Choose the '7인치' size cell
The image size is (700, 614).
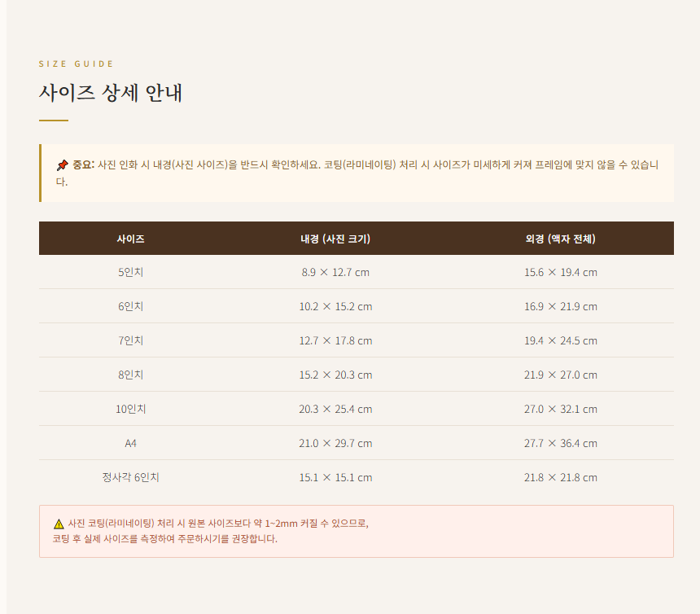130,340
